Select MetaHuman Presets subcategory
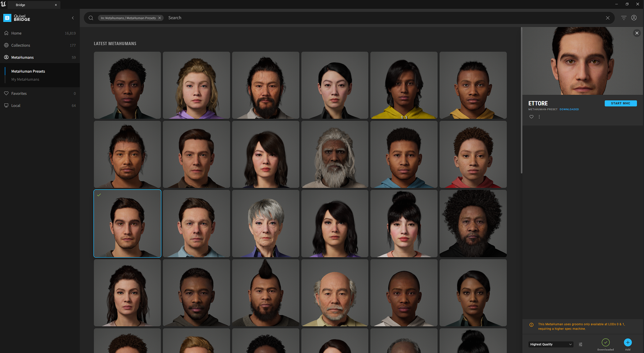The width and height of the screenshot is (644, 353). (x=28, y=71)
